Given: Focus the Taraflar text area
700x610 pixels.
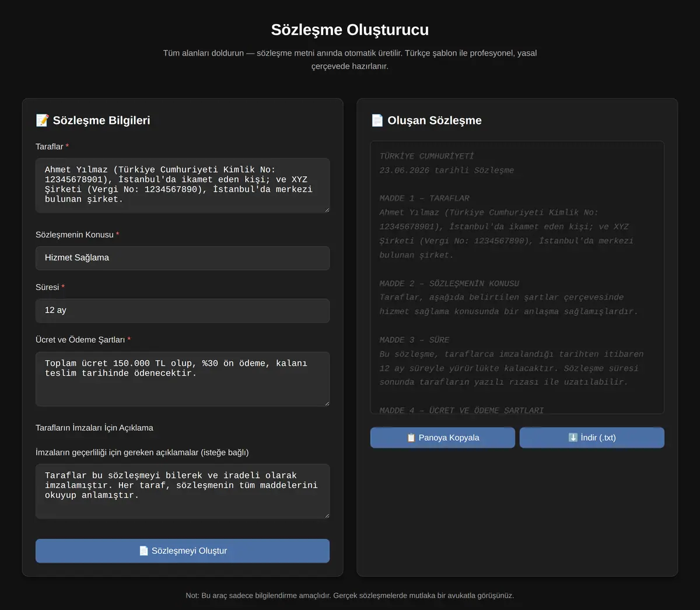Looking at the screenshot, I should (x=183, y=185).
